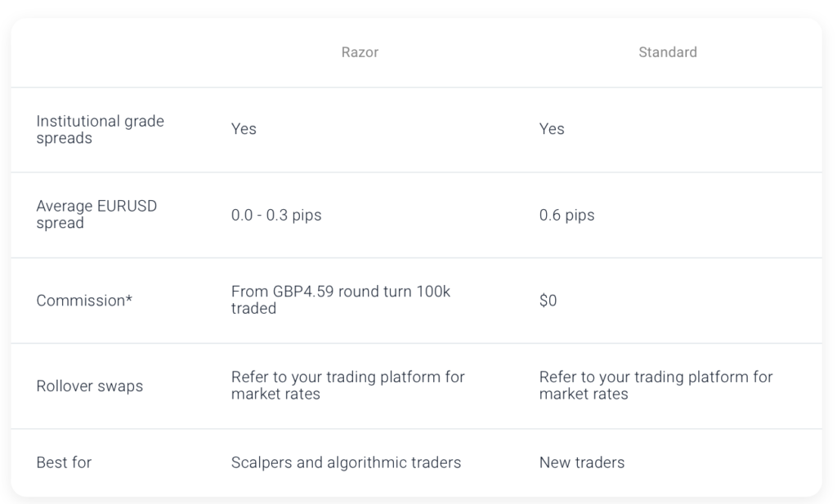Screen dimensions: 837x504
Task: Click Razor rollover swaps market rates text
Action: coord(348,385)
